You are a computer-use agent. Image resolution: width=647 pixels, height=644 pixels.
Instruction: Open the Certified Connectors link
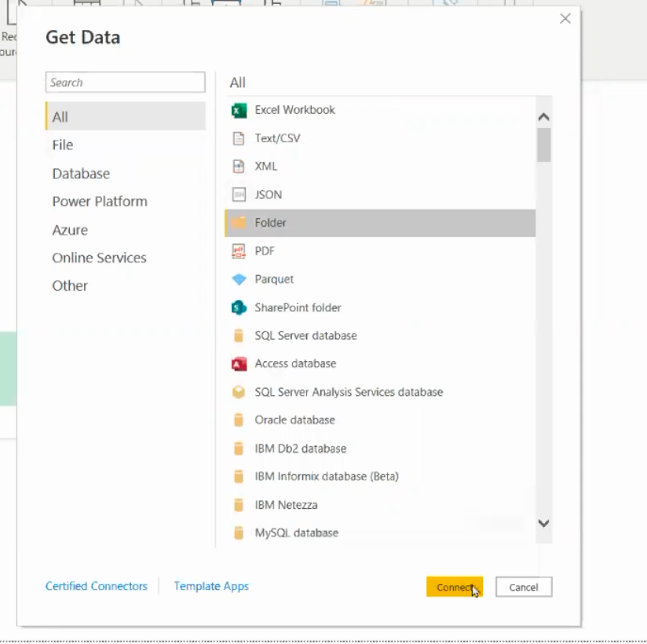[96, 586]
